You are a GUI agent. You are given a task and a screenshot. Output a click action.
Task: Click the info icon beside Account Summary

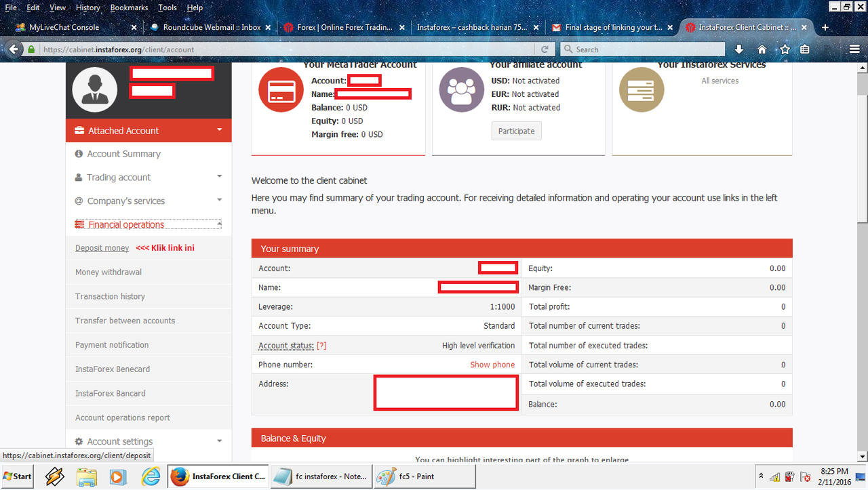coord(79,154)
